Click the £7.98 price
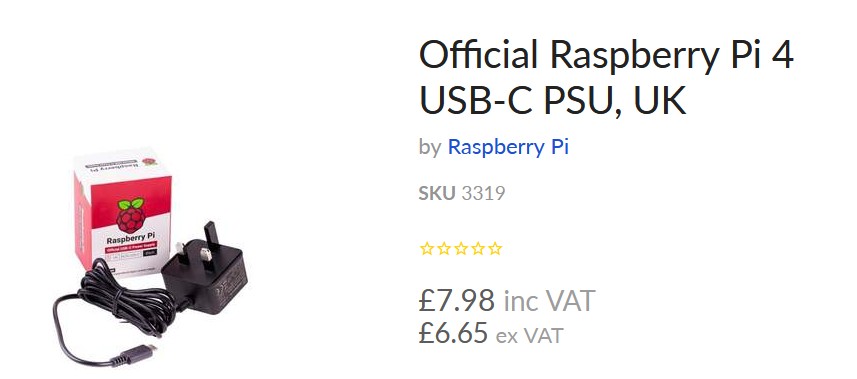 457,300
